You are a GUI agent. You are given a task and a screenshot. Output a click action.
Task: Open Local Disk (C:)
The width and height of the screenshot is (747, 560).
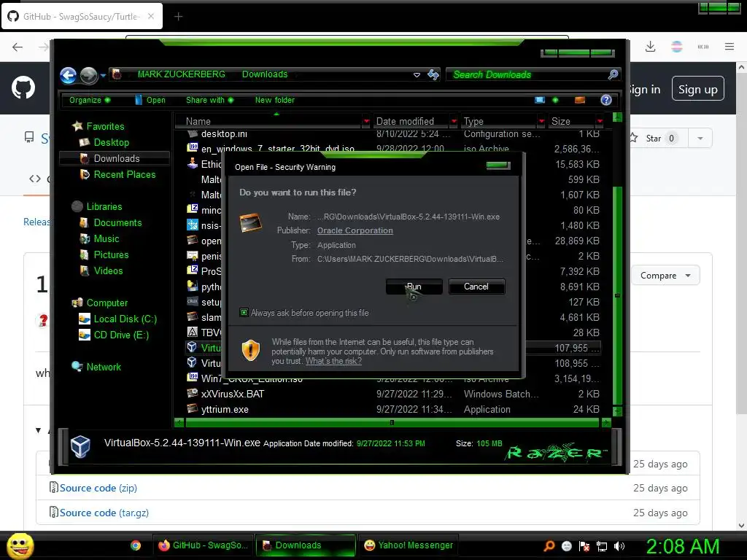tap(125, 319)
